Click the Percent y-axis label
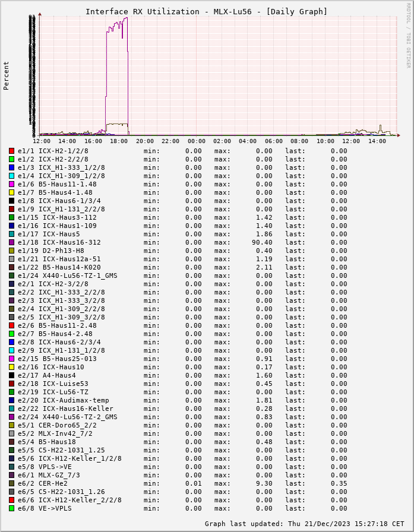 7,75
